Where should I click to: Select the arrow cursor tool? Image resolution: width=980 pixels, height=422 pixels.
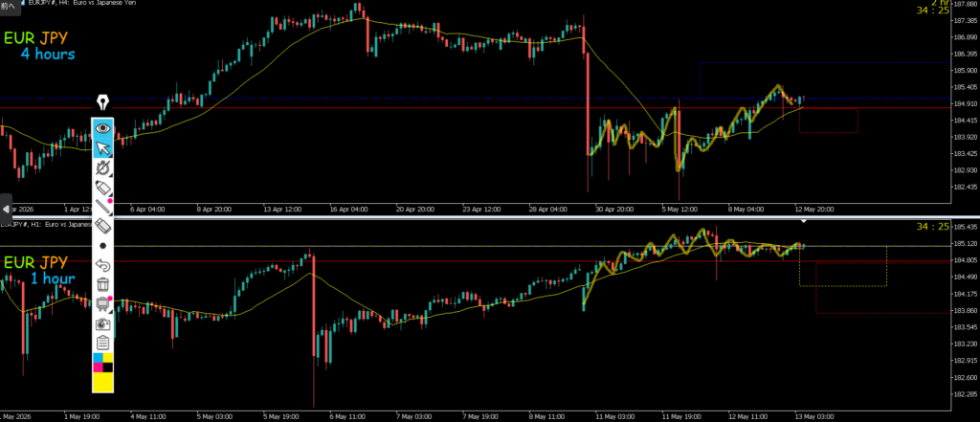(103, 147)
